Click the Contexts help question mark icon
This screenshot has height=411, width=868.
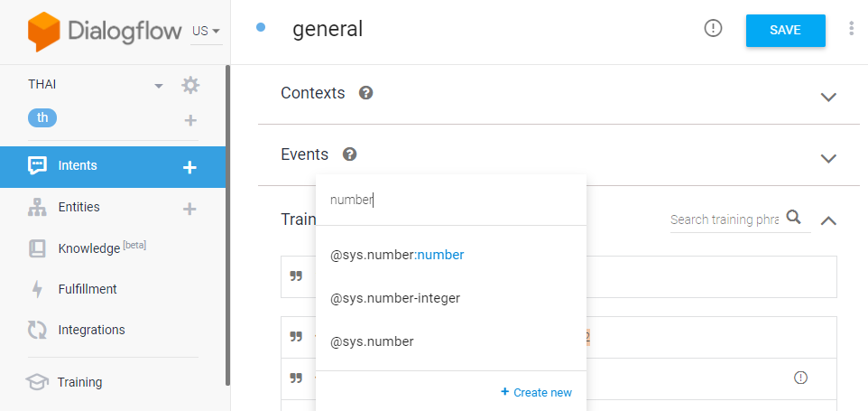coord(365,93)
